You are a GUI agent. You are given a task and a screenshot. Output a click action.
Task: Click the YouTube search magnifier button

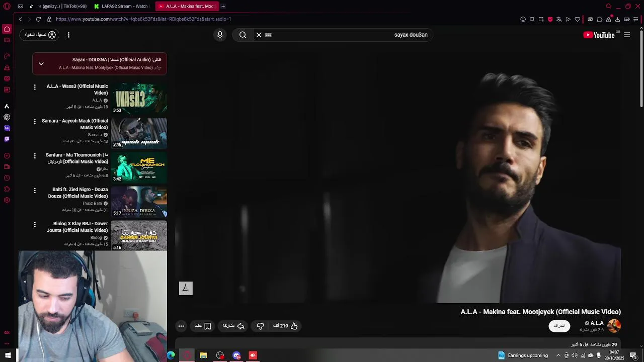(243, 35)
